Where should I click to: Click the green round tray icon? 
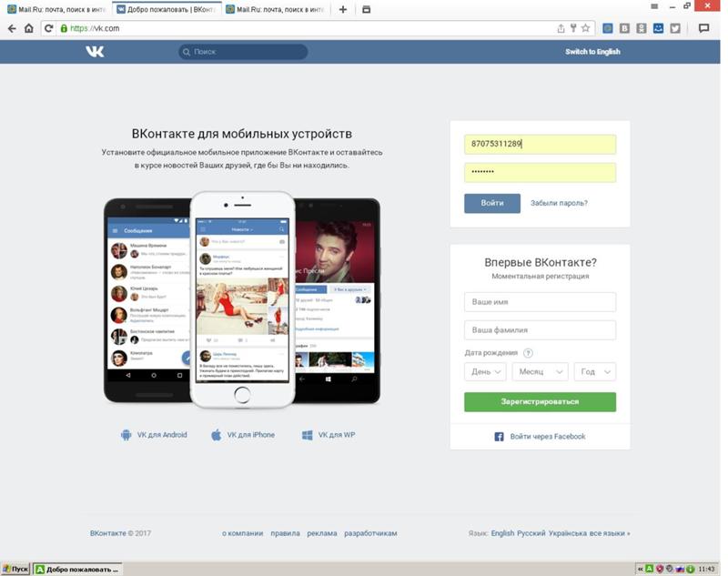[691, 569]
